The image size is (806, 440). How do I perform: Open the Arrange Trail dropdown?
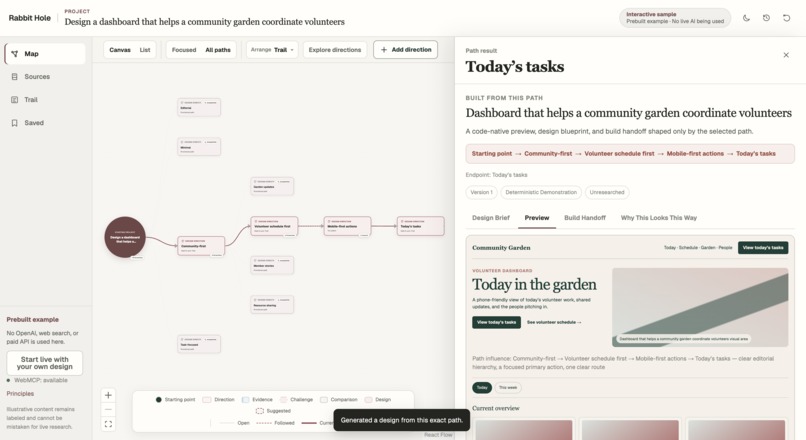pos(272,50)
